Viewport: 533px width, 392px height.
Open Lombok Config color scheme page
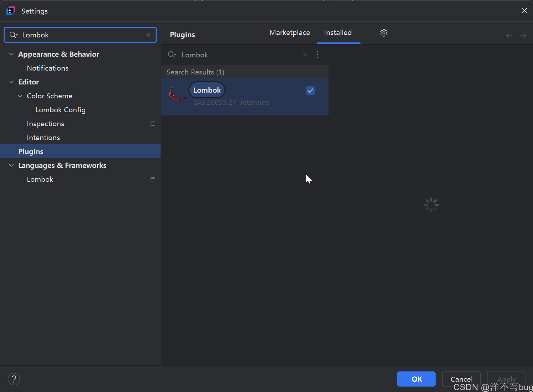[60, 110]
